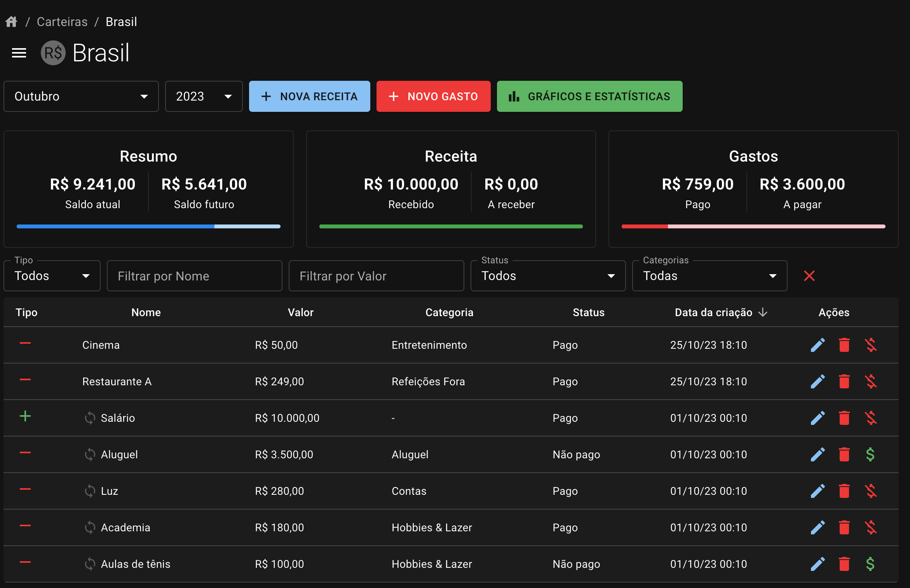Focus the Filtrar por Valor field

pos(377,276)
